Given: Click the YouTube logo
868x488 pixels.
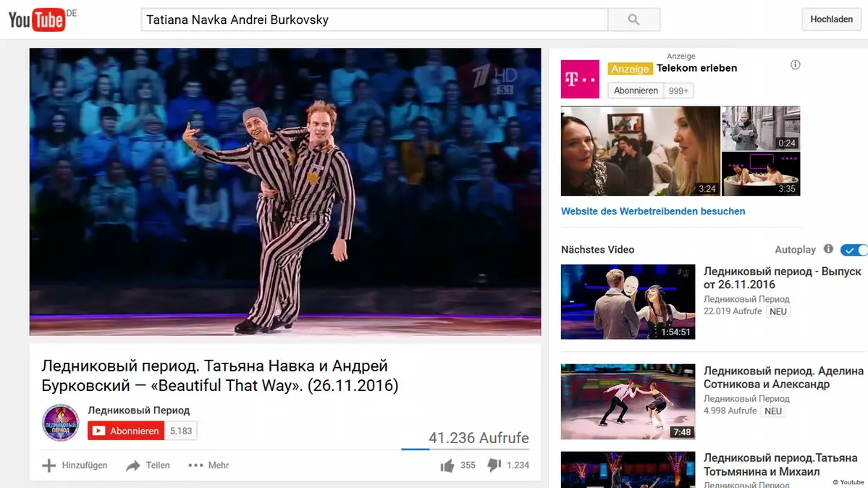Looking at the screenshot, I should (x=38, y=20).
